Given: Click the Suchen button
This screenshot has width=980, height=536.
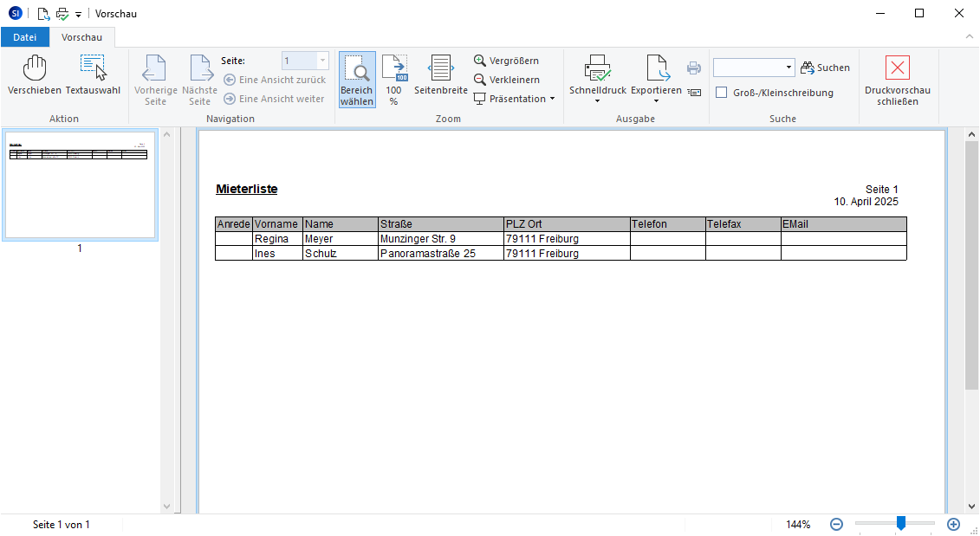Looking at the screenshot, I should click(x=826, y=68).
